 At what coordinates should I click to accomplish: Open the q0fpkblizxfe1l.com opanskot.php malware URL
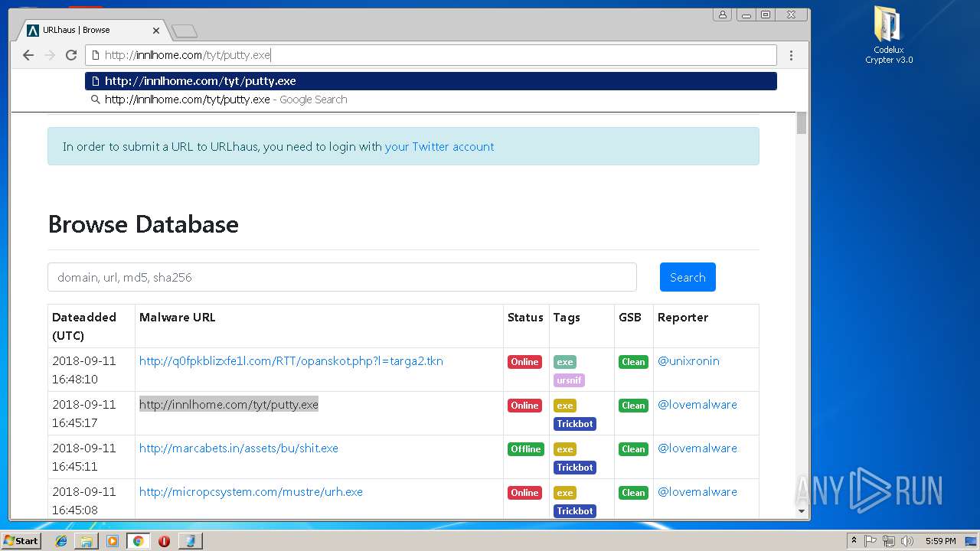291,361
